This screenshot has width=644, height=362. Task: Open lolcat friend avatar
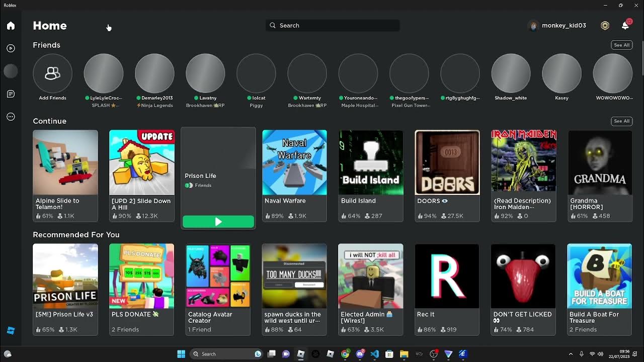(256, 73)
